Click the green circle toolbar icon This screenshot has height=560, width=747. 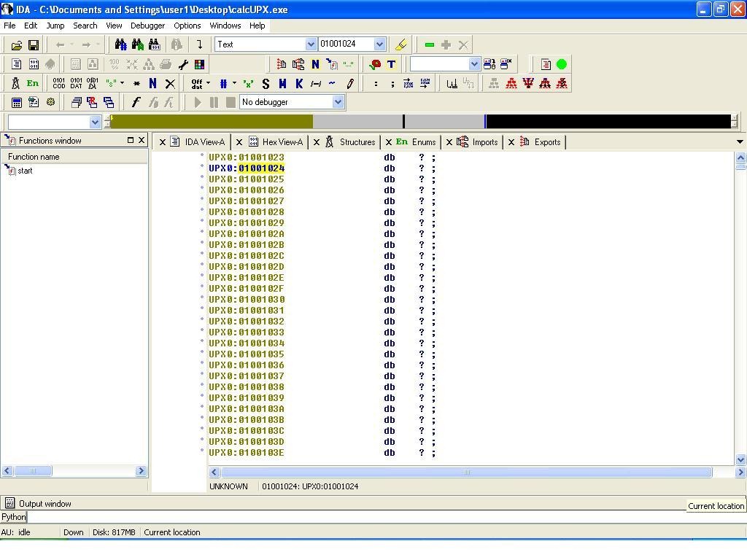click(x=562, y=64)
